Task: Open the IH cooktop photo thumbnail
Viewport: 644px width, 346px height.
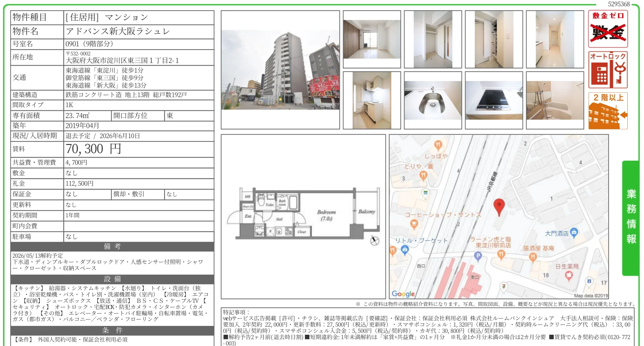Action: click(x=494, y=100)
